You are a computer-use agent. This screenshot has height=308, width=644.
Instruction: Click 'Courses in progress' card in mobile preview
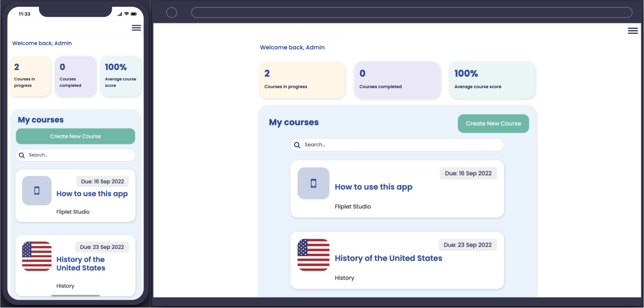tap(30, 76)
